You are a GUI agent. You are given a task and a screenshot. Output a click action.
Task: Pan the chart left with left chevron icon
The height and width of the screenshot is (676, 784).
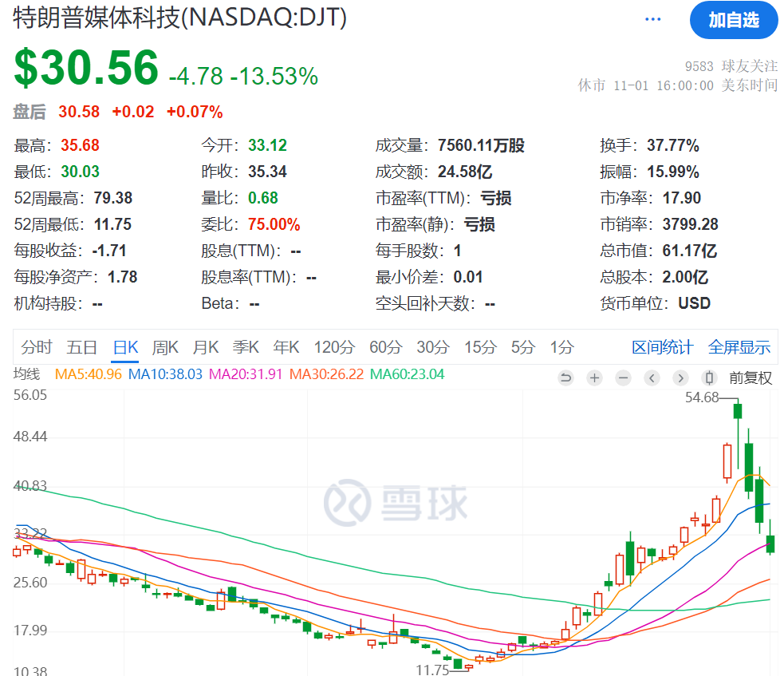click(x=652, y=378)
